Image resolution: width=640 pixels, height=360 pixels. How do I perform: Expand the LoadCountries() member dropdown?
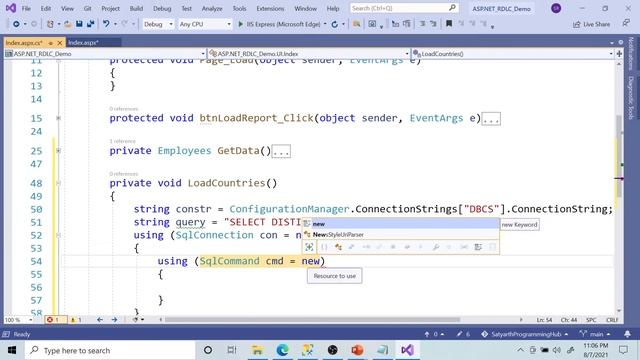pos(611,54)
